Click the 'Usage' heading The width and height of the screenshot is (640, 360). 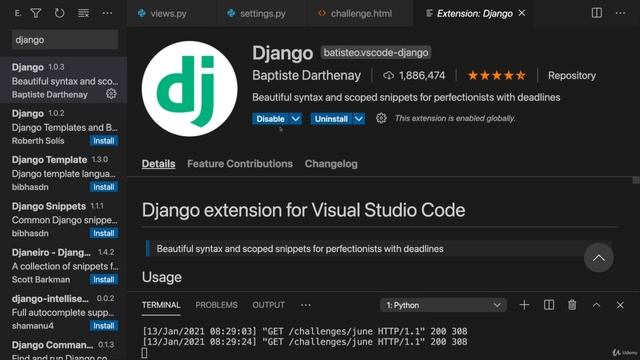point(162,277)
